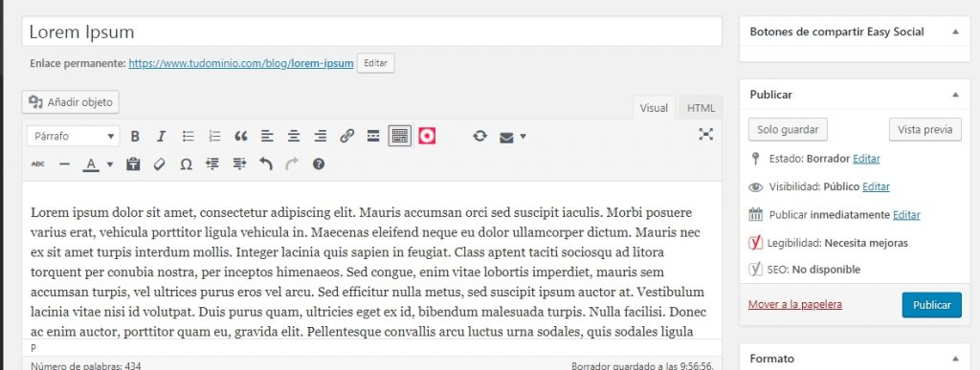Viewport: 980px width, 370px height.
Task: Undo the last edit
Action: 266,164
